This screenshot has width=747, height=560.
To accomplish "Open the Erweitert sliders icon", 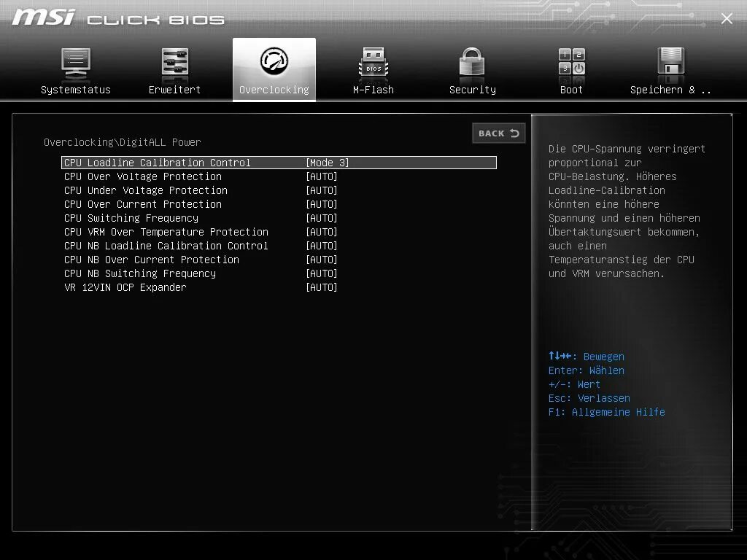I will [x=175, y=61].
